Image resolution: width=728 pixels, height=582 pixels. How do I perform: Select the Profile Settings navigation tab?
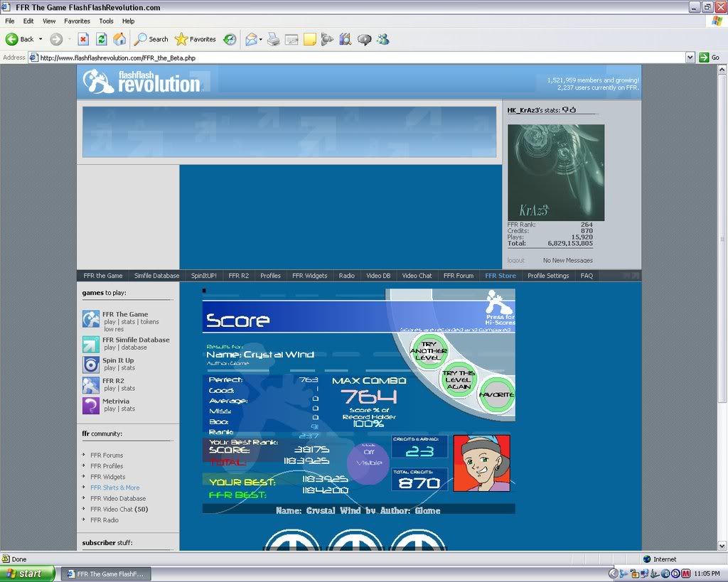547,276
